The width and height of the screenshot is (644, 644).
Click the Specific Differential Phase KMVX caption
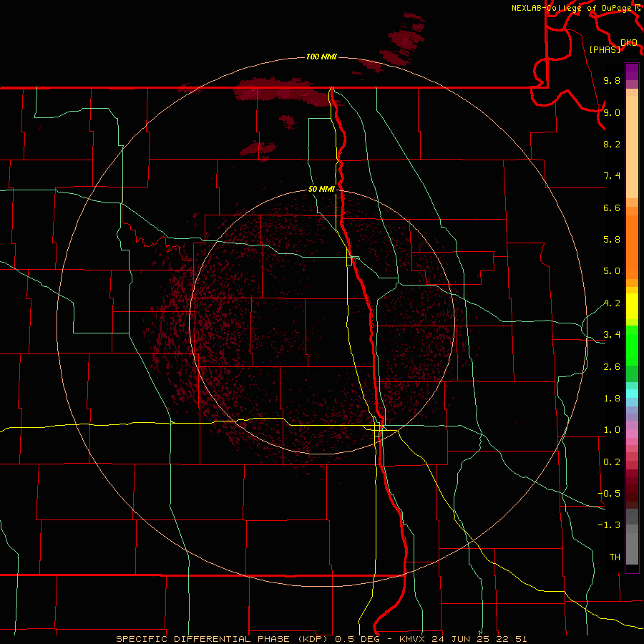pos(321,639)
